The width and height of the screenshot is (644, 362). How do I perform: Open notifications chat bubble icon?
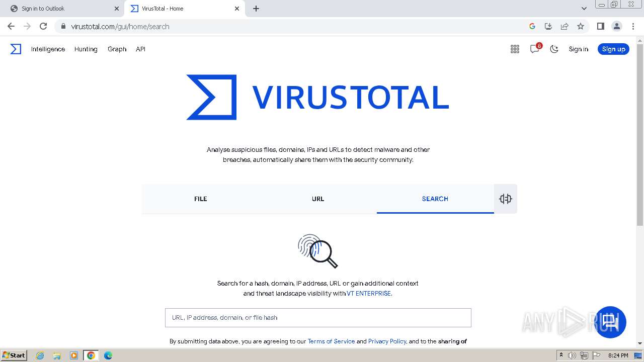pyautogui.click(x=535, y=49)
